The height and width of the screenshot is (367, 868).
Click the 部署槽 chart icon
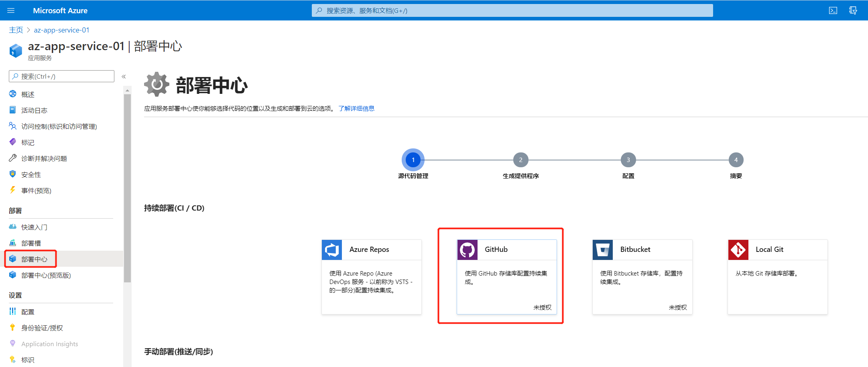(13, 243)
